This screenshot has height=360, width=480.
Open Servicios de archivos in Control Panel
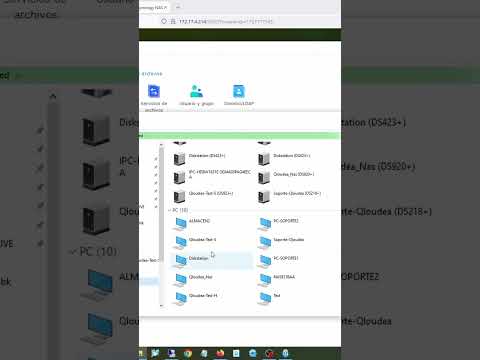(154, 98)
